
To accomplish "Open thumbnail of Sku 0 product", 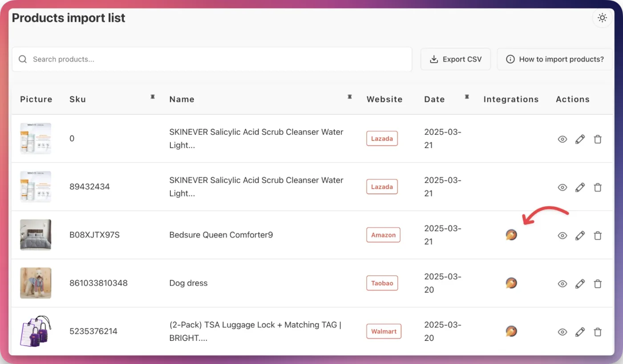I will tap(36, 138).
